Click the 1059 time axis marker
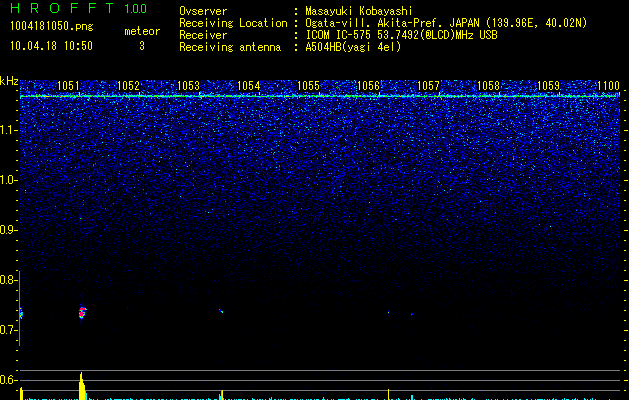 [x=548, y=86]
